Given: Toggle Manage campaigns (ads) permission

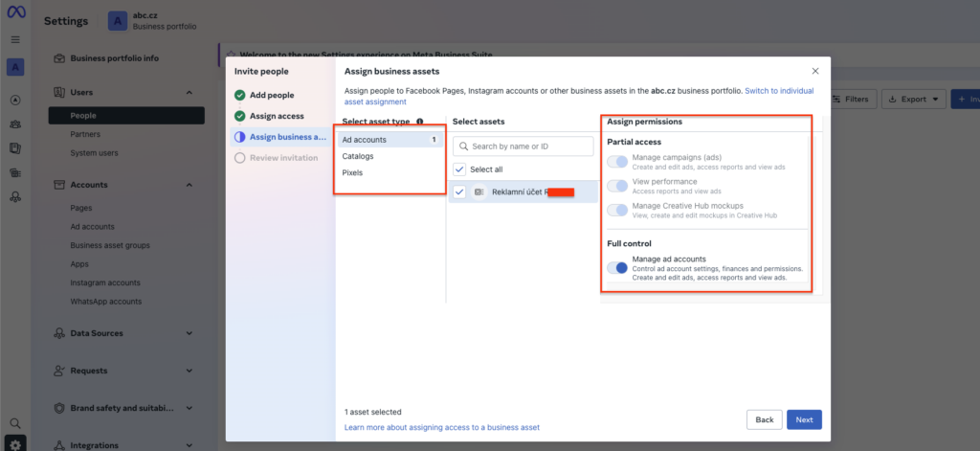Looking at the screenshot, I should 617,162.
